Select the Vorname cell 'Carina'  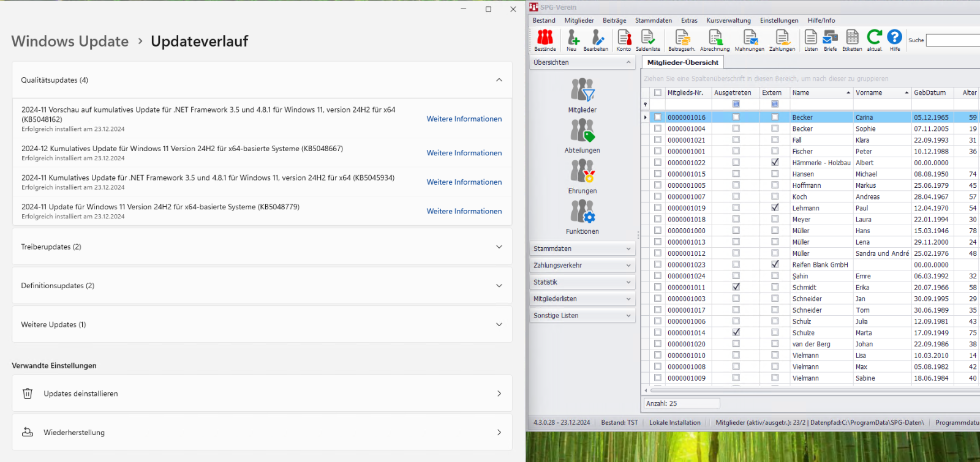click(882, 117)
